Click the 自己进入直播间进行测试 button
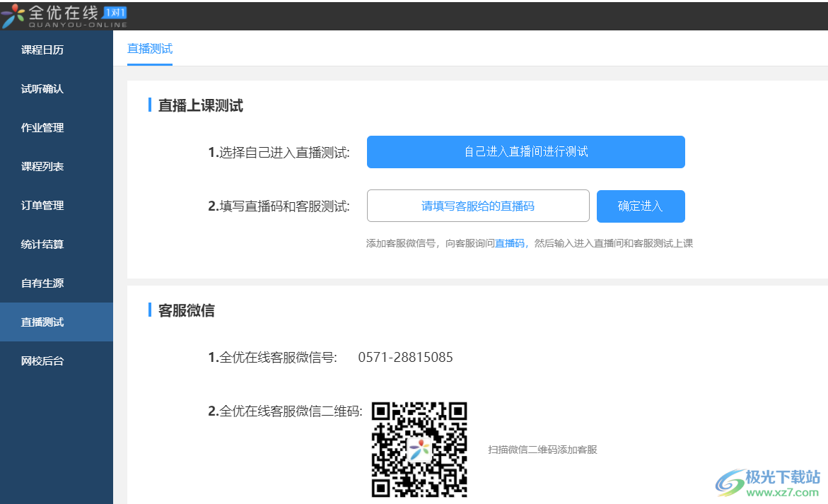 pos(525,151)
